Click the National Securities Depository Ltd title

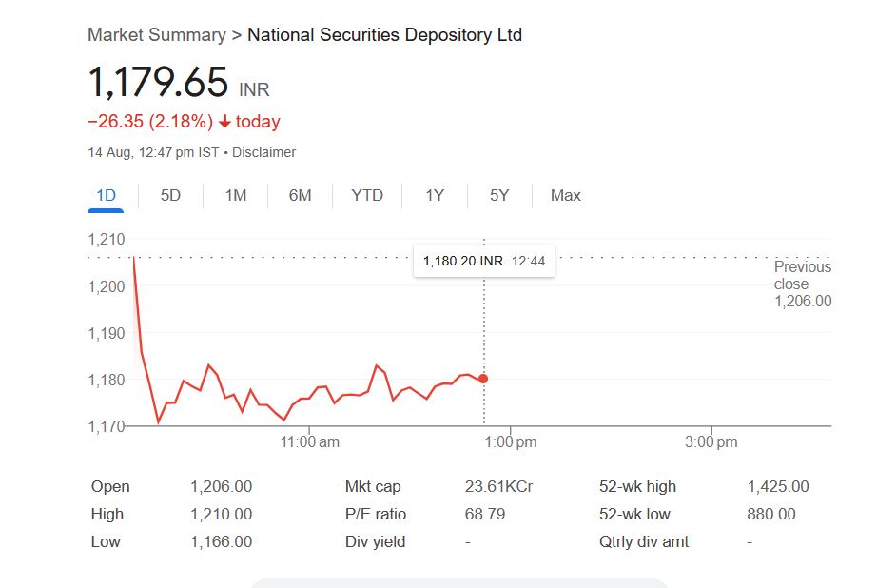click(384, 35)
